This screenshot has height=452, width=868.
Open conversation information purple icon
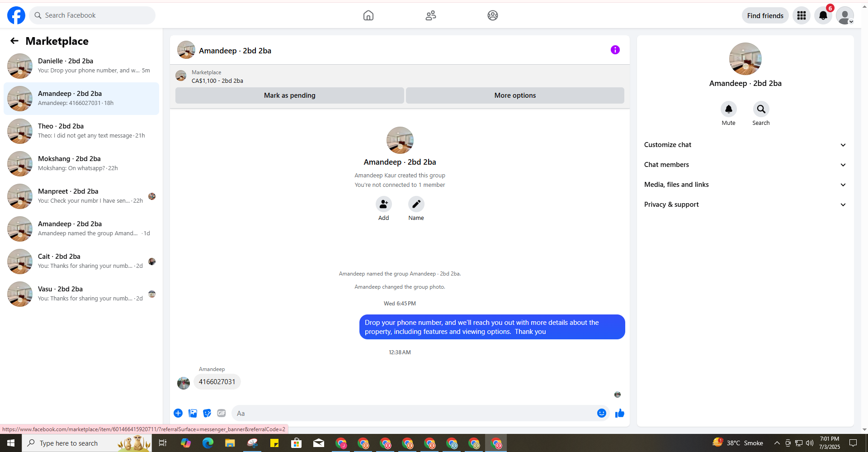tap(615, 50)
